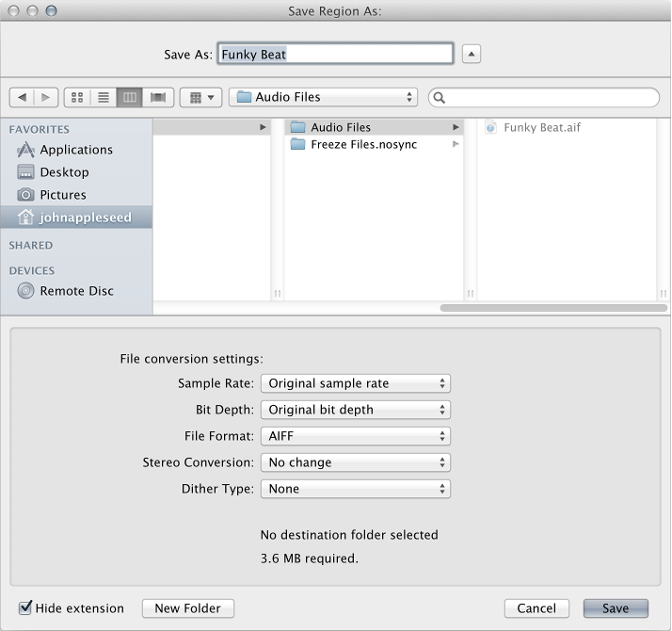
Task: Click the second column resize handle
Action: coord(471,294)
